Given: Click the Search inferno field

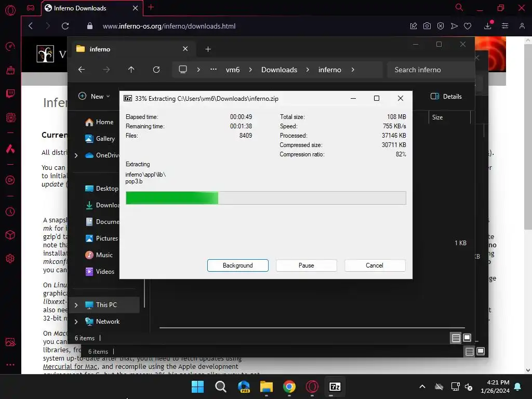Looking at the screenshot, I should click(430, 70).
